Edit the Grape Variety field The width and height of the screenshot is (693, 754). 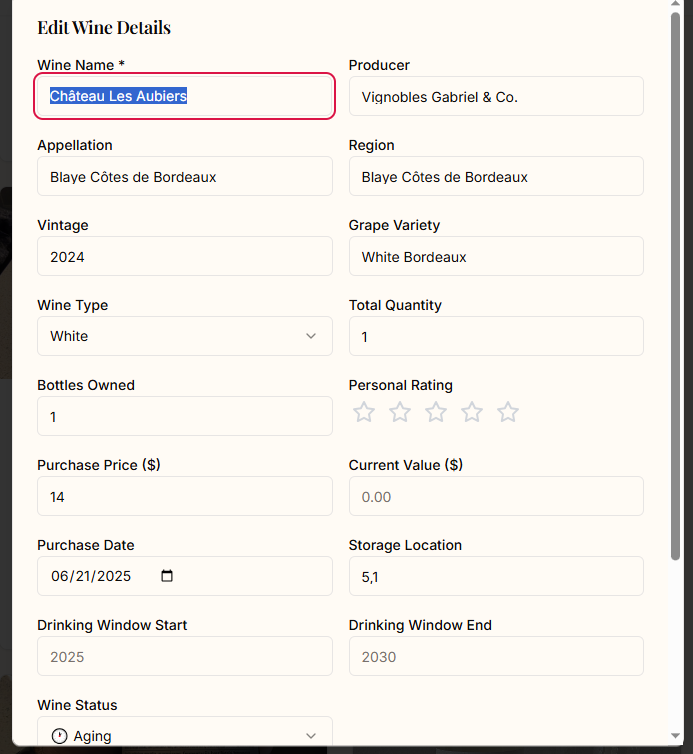[x=496, y=256]
